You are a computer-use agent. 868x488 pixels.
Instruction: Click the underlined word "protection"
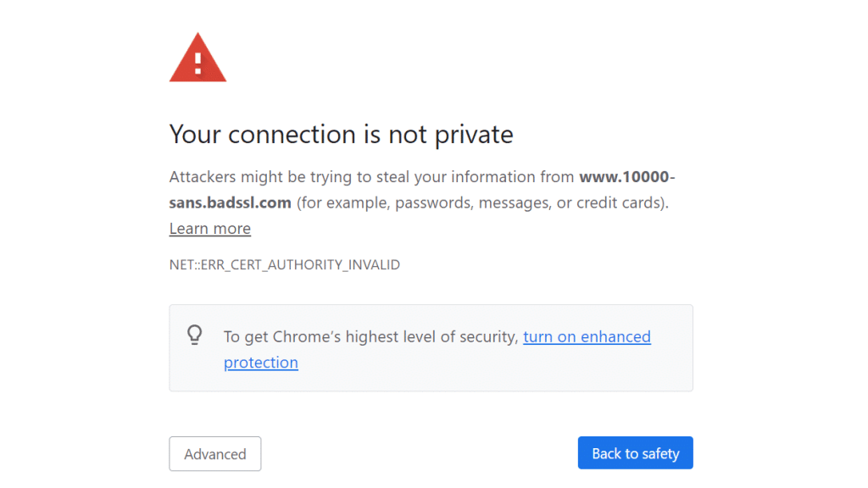pos(260,362)
